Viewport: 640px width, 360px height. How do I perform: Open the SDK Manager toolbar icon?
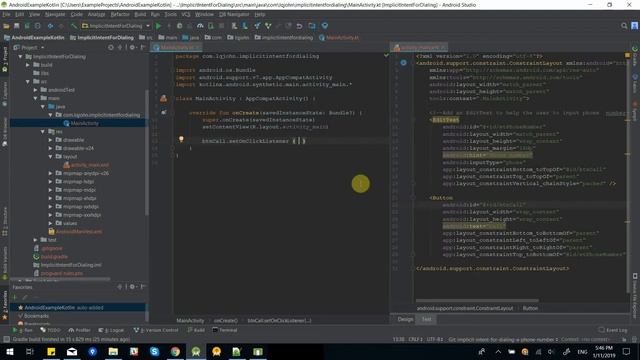244,26
